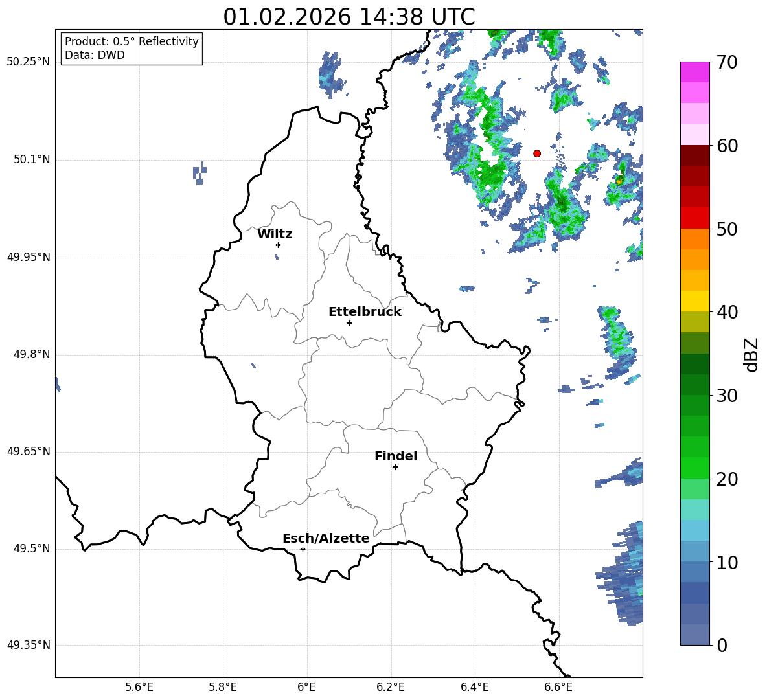Click the orange colorbar swatch below 50
The height and width of the screenshot is (700, 767).
[x=694, y=239]
